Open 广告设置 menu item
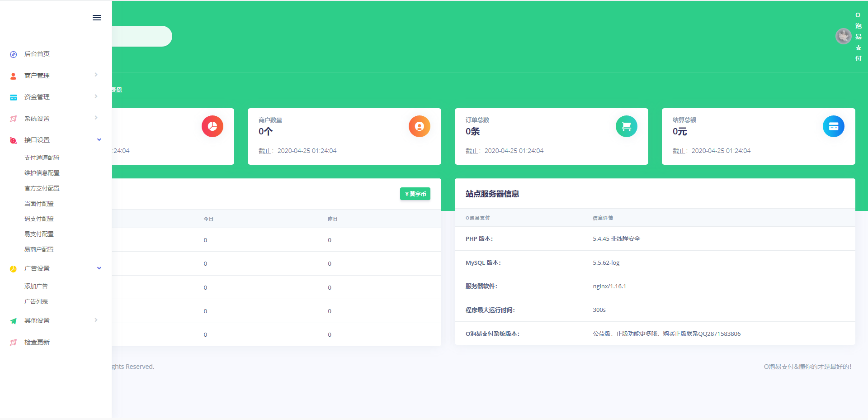 point(37,268)
